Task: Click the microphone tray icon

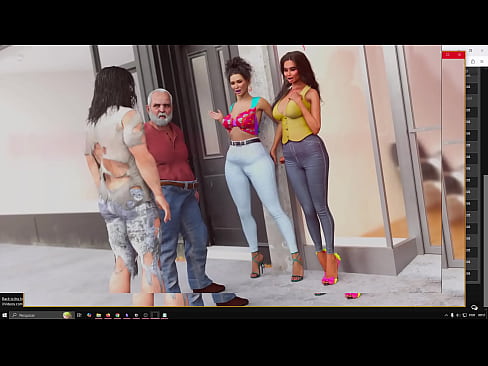Action: coord(452,315)
